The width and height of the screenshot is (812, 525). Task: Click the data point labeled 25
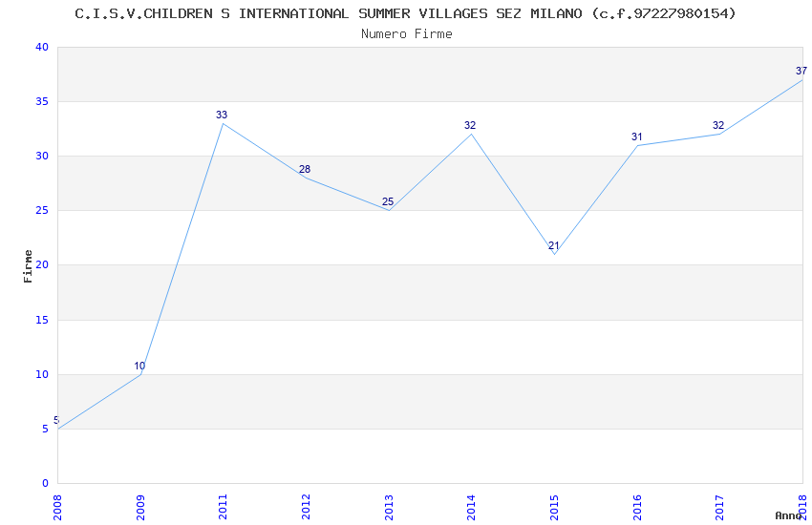click(x=389, y=210)
